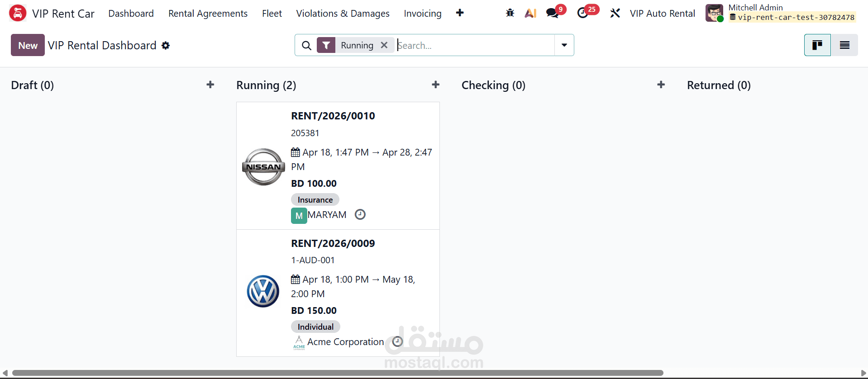Click the horizontal scrollbar thumb
868x379 pixels.
tap(338, 373)
